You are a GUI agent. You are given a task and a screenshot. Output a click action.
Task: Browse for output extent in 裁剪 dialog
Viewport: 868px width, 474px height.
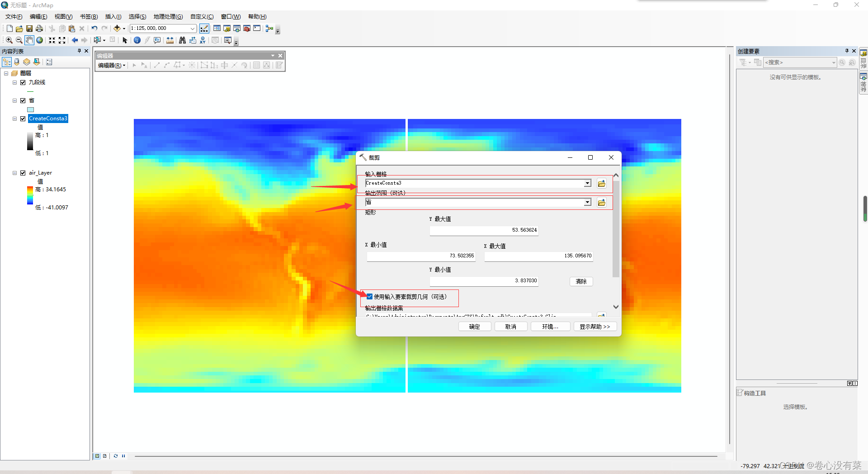click(601, 202)
